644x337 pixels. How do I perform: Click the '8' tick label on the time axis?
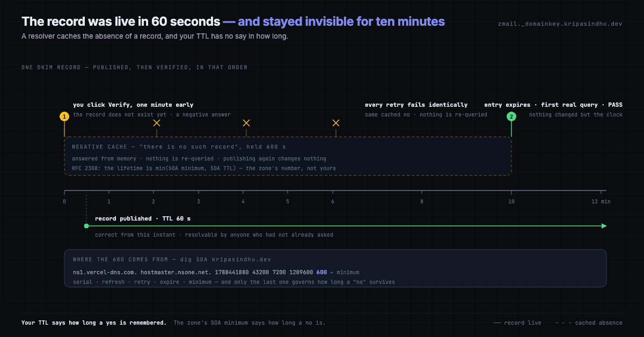(422, 202)
